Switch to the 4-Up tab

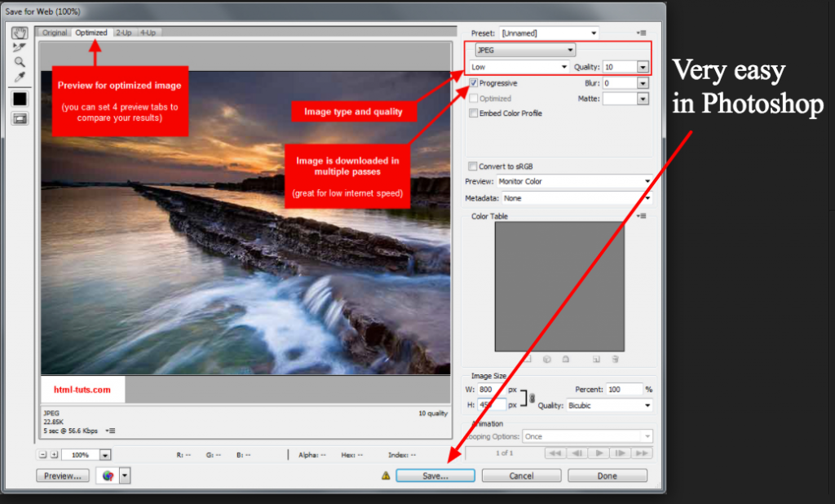tap(148, 33)
